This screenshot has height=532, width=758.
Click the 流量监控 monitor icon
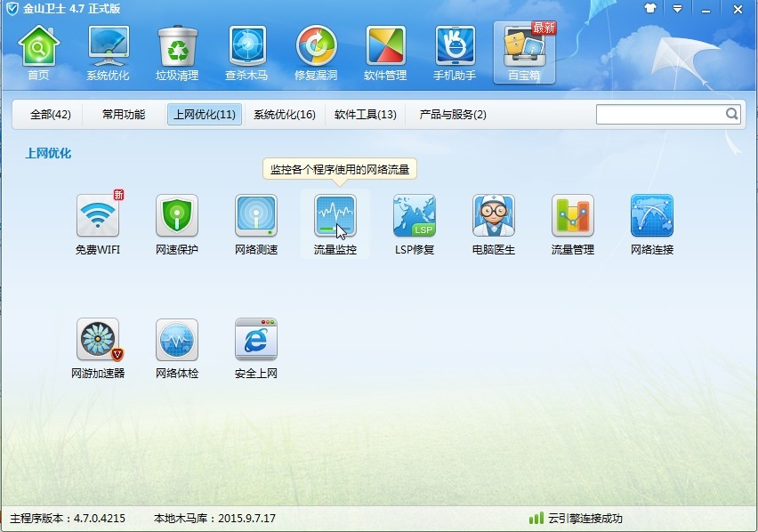[335, 216]
